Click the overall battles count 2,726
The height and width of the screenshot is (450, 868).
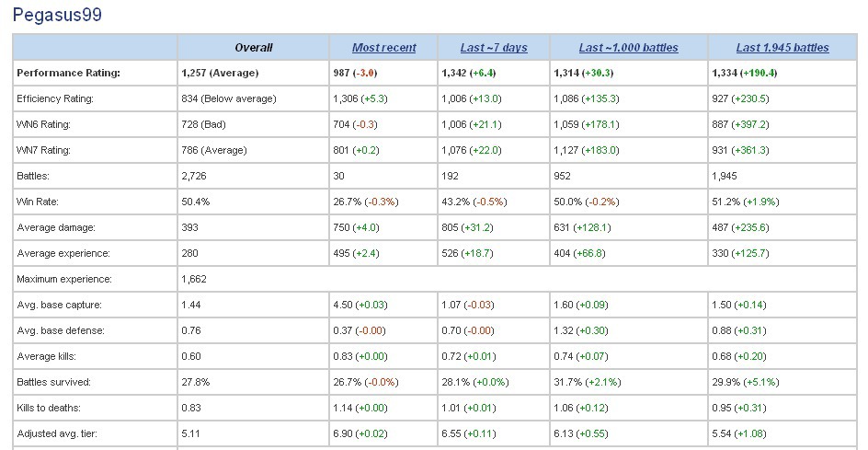[x=195, y=176]
